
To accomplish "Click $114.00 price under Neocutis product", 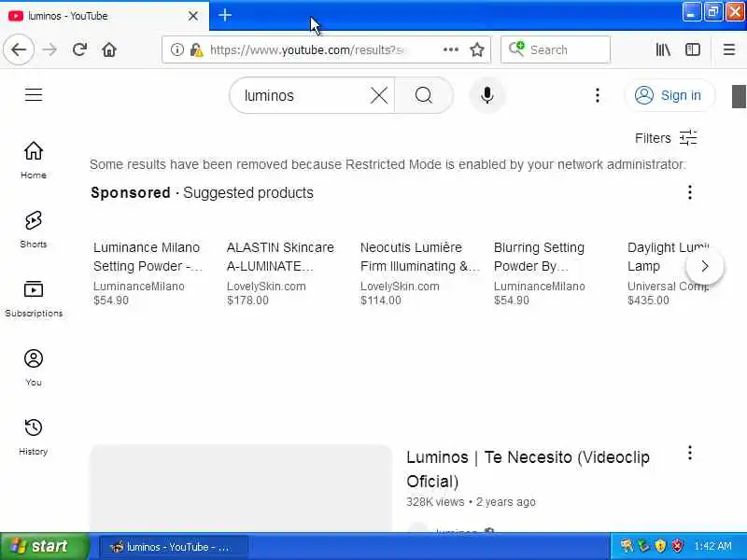I will [381, 301].
